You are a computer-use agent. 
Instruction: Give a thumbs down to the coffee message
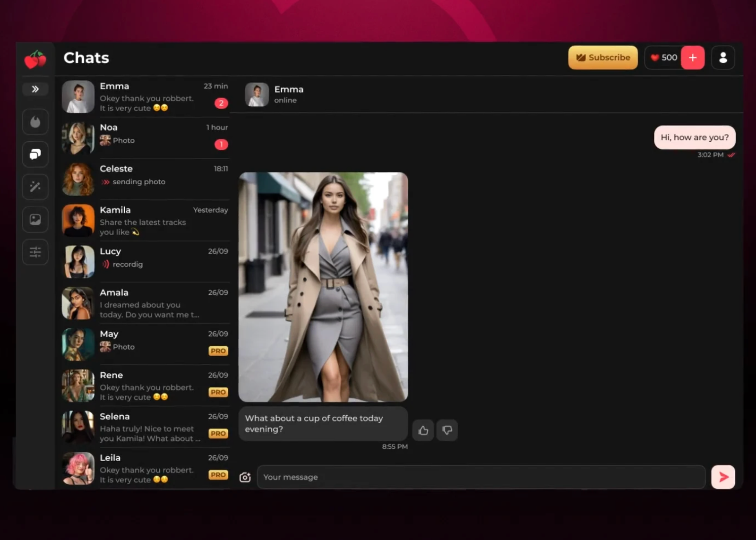click(447, 430)
